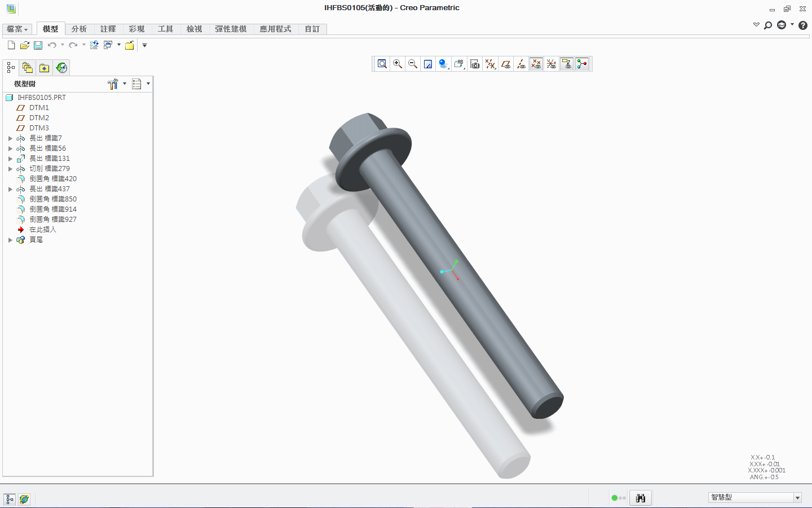812x508 pixels.
Task: Click the Zoom In magnifier icon
Action: [398, 64]
